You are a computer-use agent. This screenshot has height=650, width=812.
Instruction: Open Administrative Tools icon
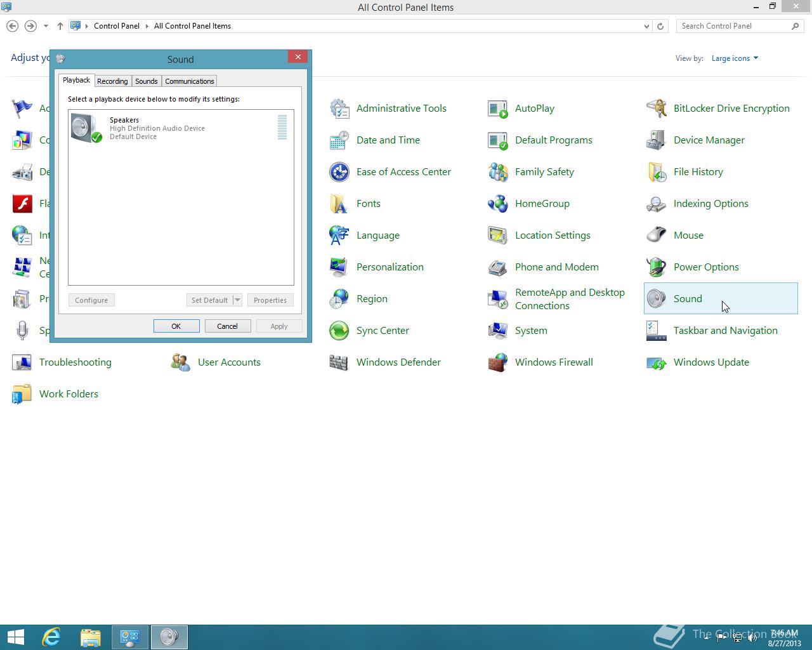point(339,109)
